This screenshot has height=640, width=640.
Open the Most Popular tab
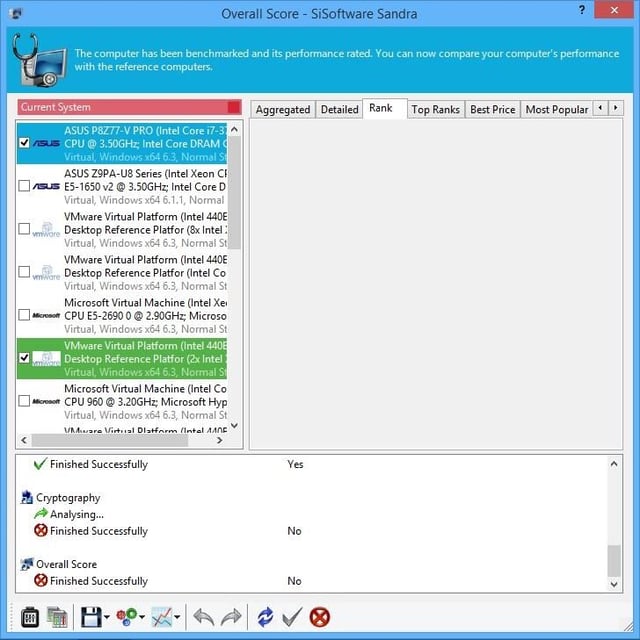coord(557,109)
